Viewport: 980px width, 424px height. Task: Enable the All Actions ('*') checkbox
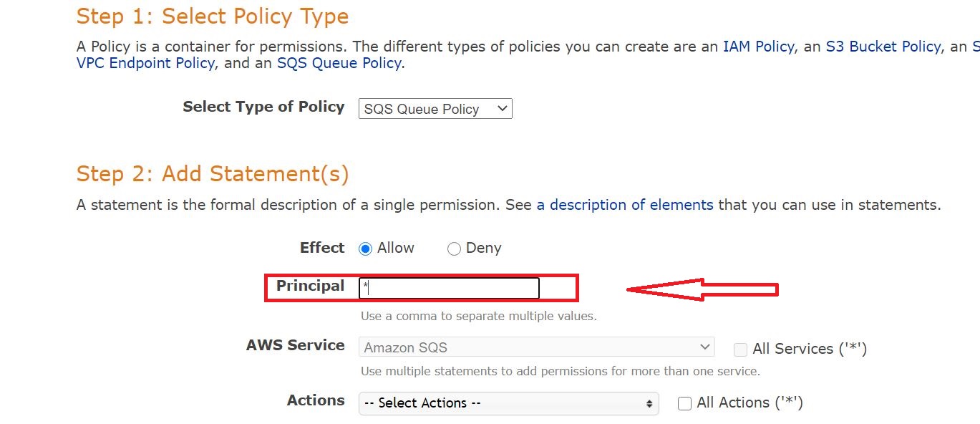tap(684, 403)
